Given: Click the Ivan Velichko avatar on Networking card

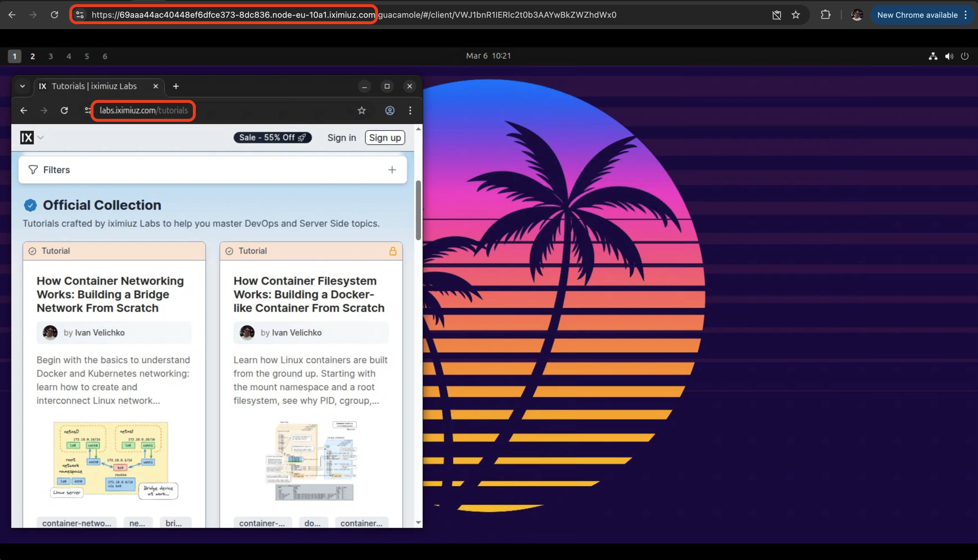Looking at the screenshot, I should 50,332.
